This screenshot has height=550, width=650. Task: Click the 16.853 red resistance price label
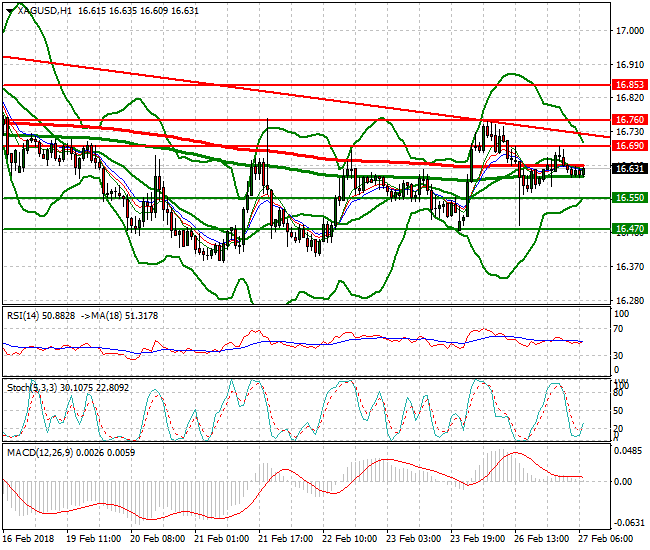(629, 85)
